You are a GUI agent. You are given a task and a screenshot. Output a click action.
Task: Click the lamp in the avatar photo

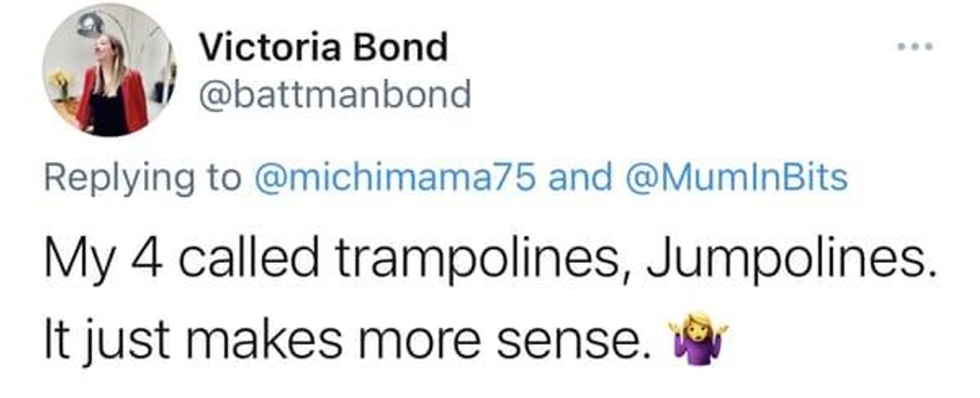(x=90, y=25)
